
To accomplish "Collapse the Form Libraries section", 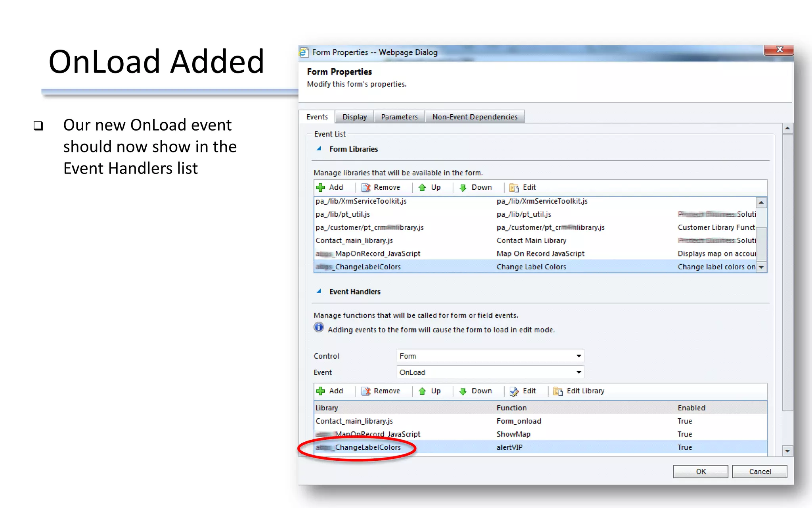I will 319,149.
